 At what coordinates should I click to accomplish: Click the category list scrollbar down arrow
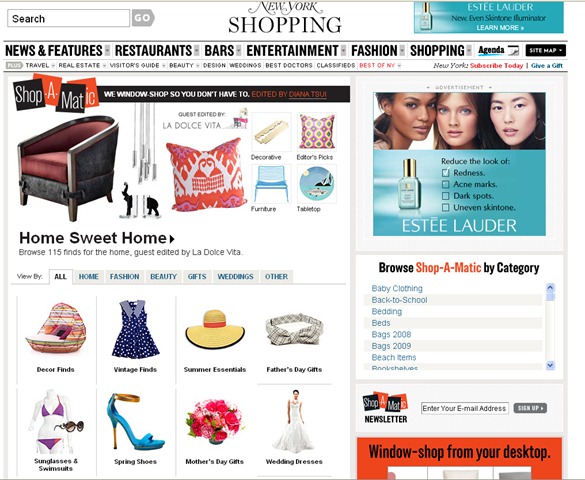[x=550, y=365]
